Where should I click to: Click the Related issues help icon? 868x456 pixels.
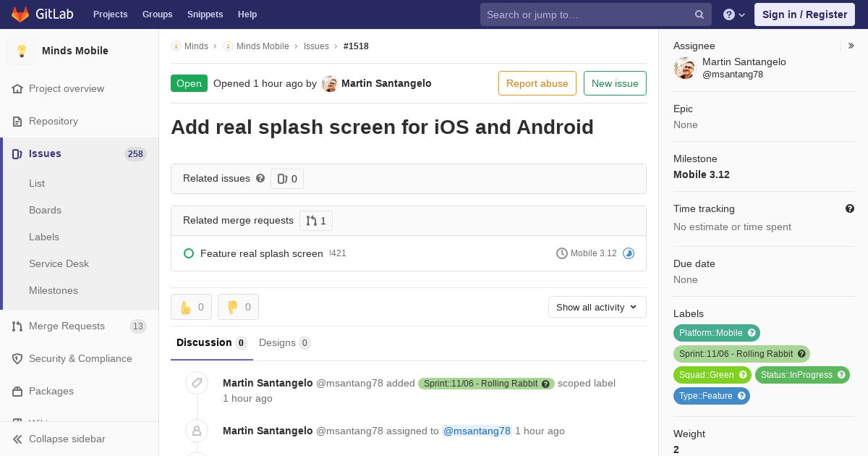(260, 178)
